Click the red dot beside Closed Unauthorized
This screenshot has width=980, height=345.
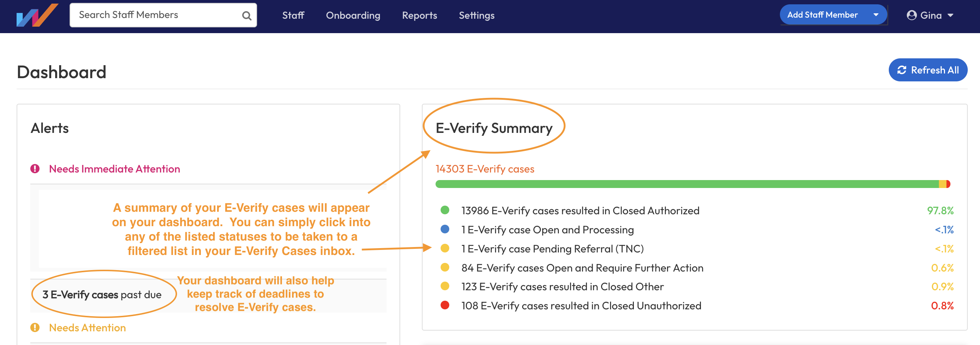click(445, 305)
